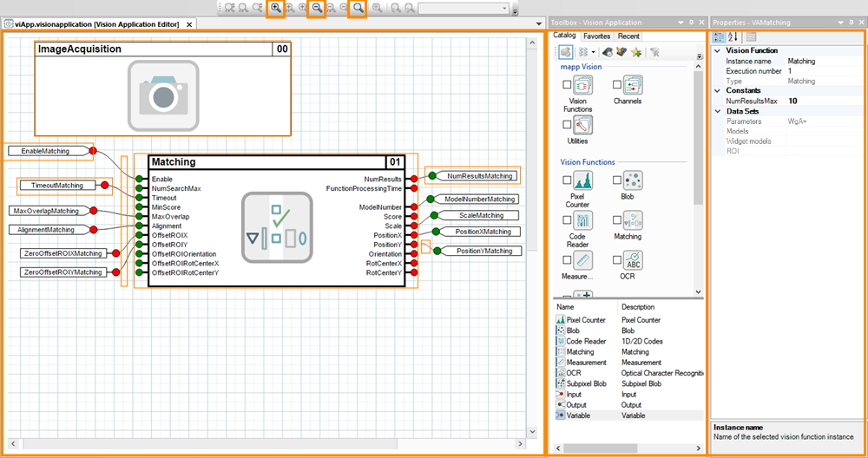Switch Properties to categorized view
The image size is (868, 458).
pos(719,37)
